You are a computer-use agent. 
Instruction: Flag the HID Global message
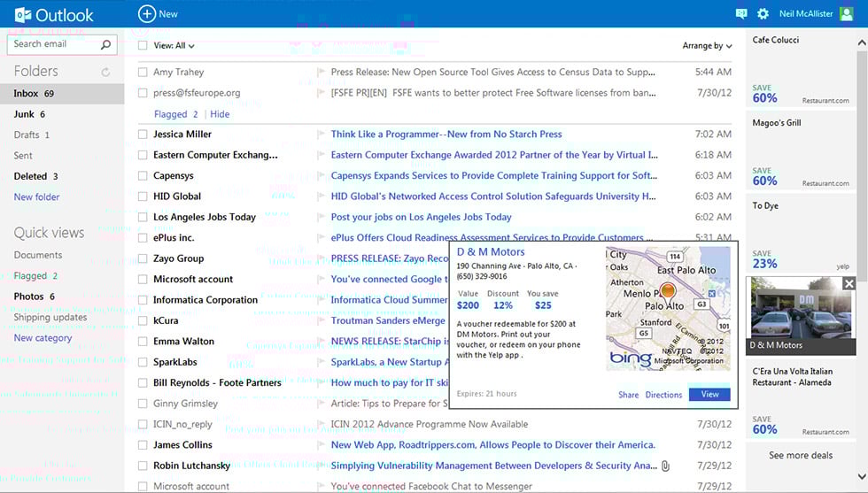pyautogui.click(x=321, y=196)
